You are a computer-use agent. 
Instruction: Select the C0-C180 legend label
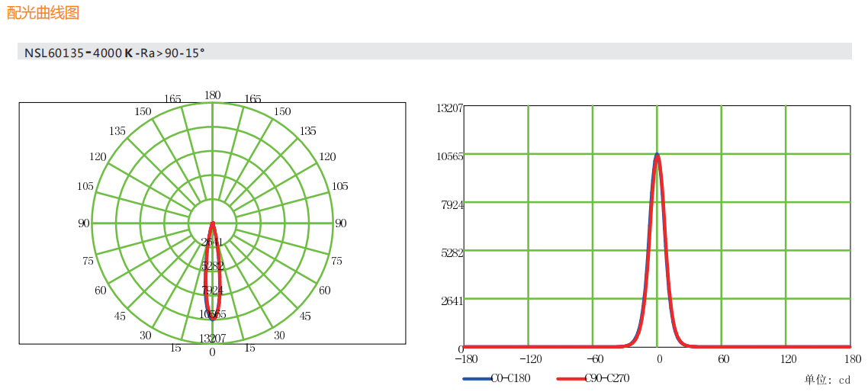pyautogui.click(x=511, y=379)
